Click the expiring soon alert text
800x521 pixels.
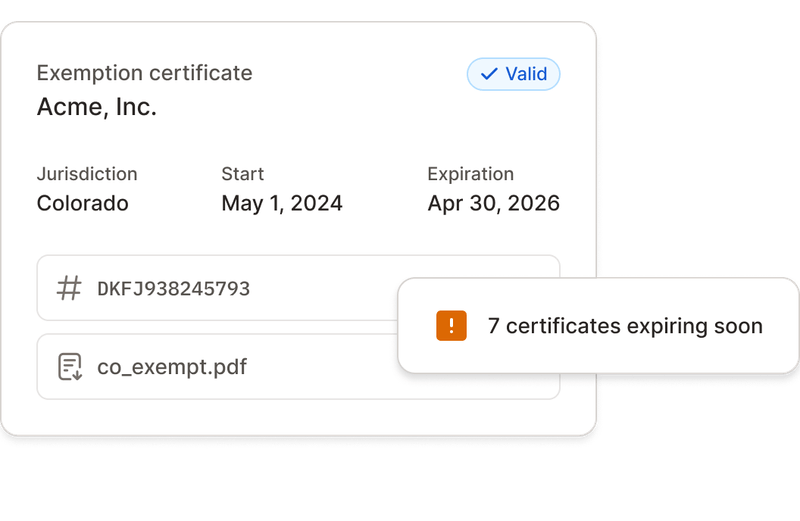625,326
